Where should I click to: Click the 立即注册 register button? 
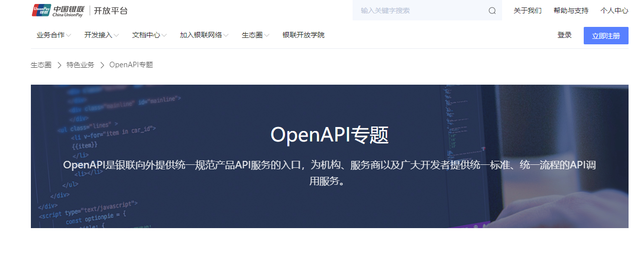pos(606,36)
